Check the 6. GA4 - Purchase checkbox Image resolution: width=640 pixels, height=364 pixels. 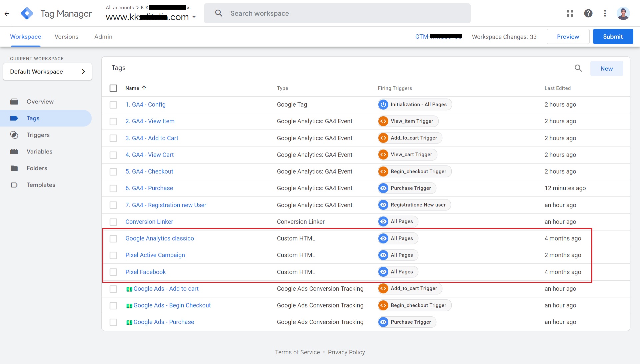point(113,188)
